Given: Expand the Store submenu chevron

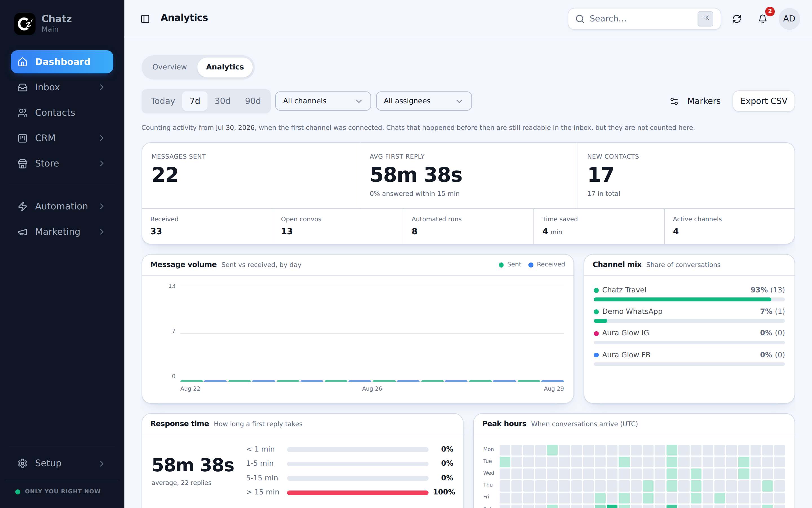Looking at the screenshot, I should [102, 164].
